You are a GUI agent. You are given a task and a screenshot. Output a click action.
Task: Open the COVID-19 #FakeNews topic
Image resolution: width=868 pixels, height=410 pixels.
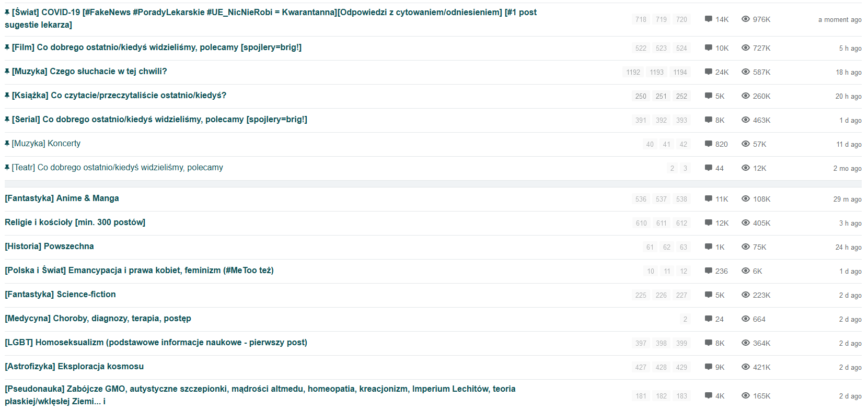[x=271, y=18]
